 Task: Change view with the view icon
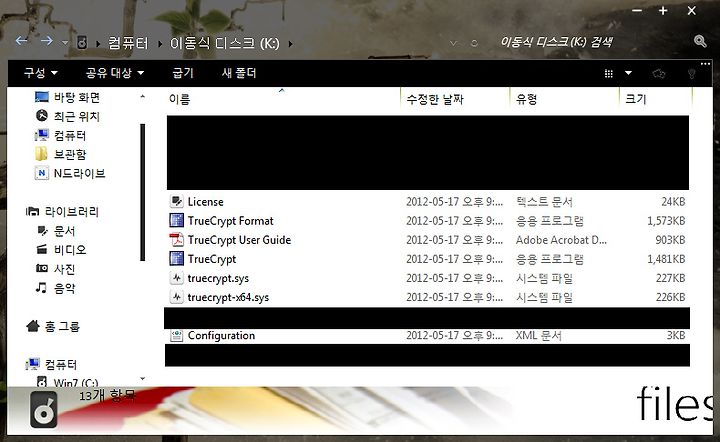(x=609, y=73)
